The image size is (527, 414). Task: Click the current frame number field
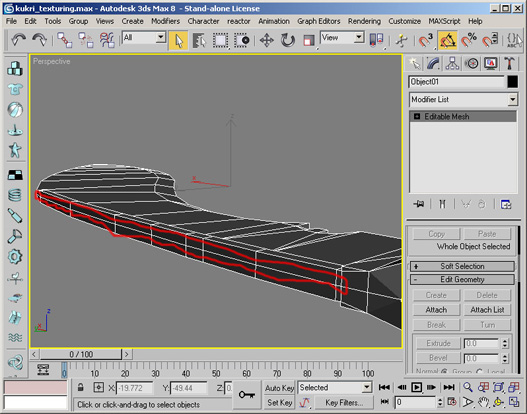[x=415, y=402]
